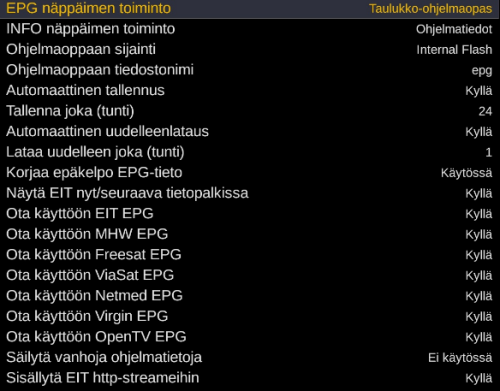Toggle Ota käyttöön EIT EPG

click(x=250, y=214)
